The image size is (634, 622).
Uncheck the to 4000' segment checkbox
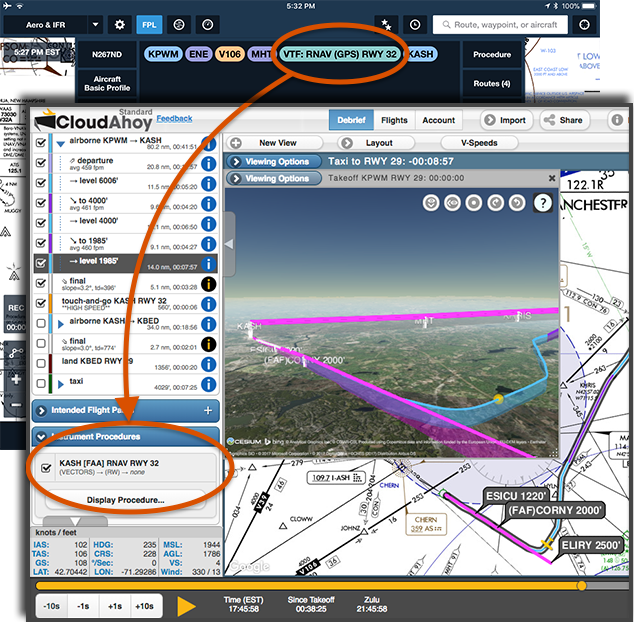[41, 203]
